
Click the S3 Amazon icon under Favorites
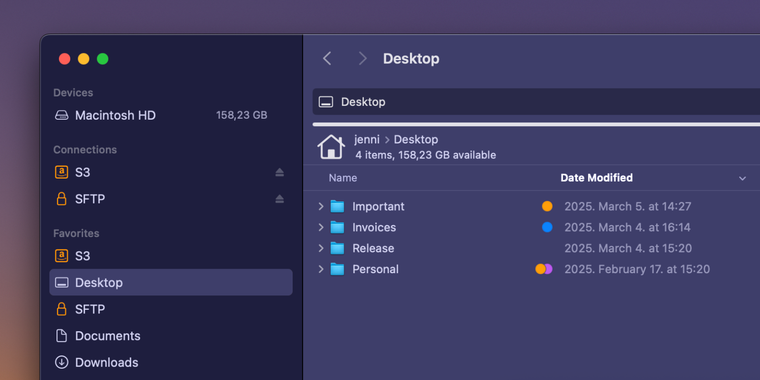62,255
